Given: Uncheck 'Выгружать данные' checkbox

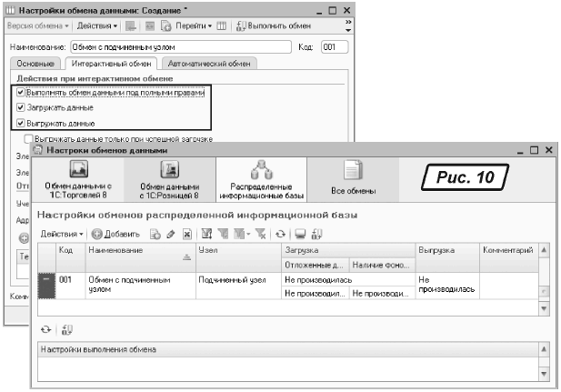Looking at the screenshot, I should click(21, 123).
